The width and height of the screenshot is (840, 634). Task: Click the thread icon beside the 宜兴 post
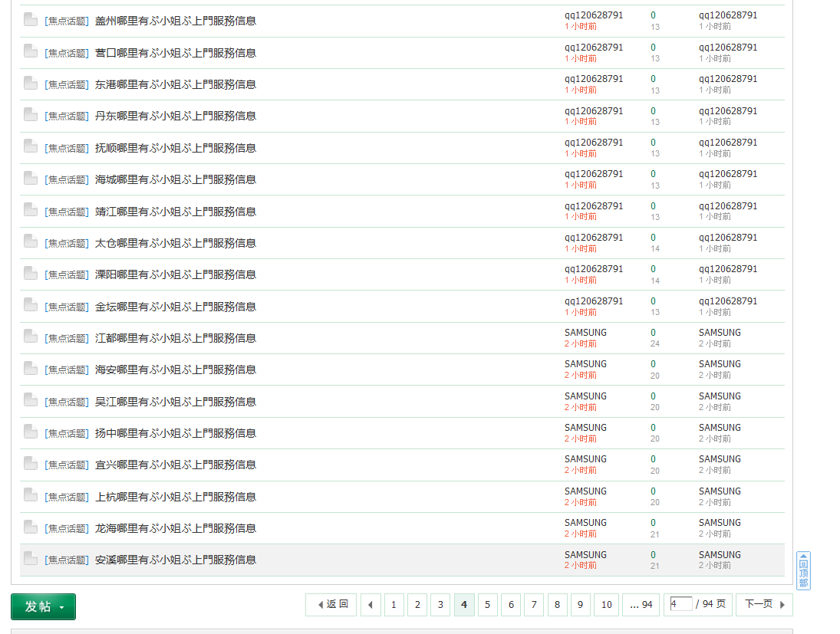(x=31, y=464)
